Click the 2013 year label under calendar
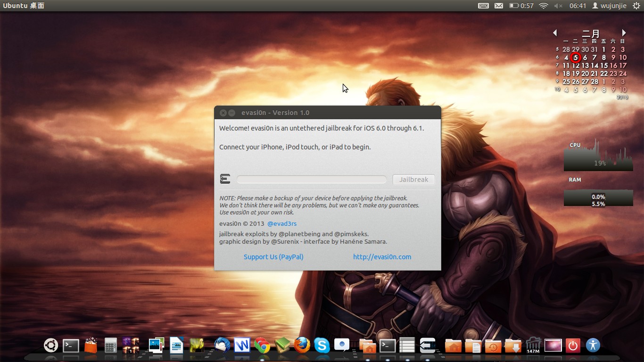The height and width of the screenshot is (362, 644). [622, 97]
